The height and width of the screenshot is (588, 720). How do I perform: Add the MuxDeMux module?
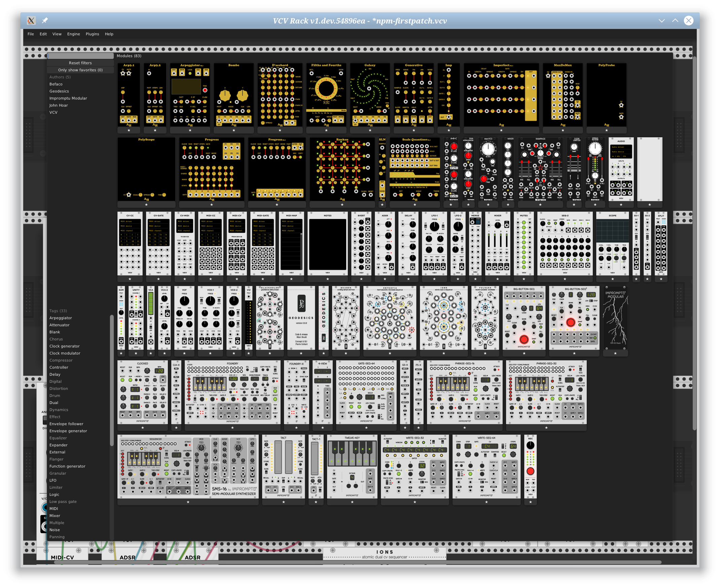pyautogui.click(x=563, y=95)
